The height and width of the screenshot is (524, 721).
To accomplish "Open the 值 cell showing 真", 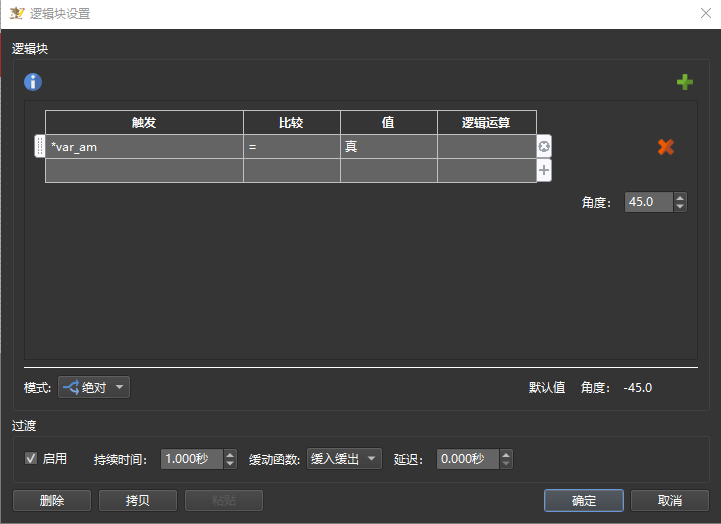I will click(x=388, y=147).
